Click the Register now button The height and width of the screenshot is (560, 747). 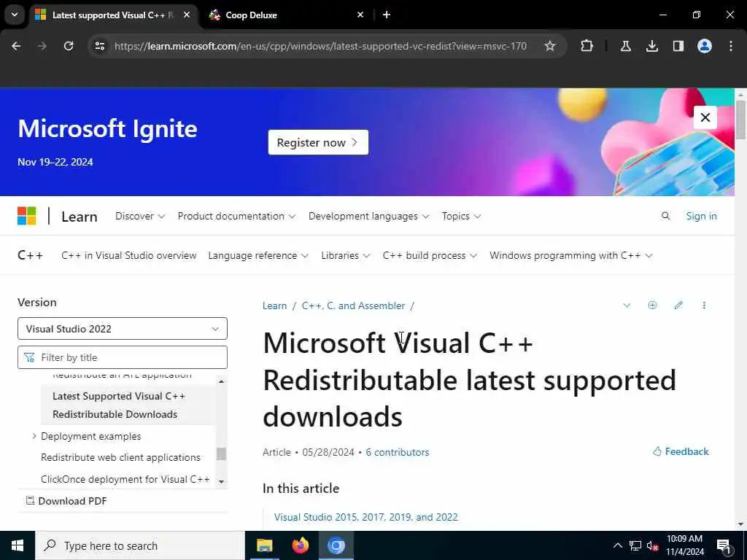tap(318, 142)
